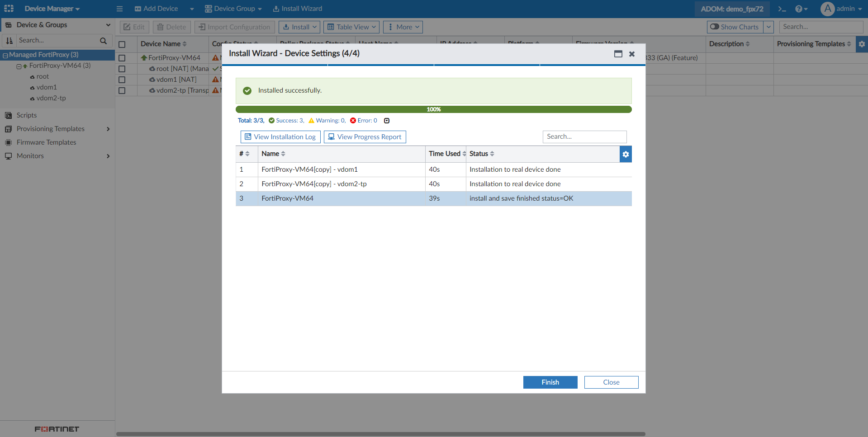Open Install Wizard from top menu

pos(298,9)
